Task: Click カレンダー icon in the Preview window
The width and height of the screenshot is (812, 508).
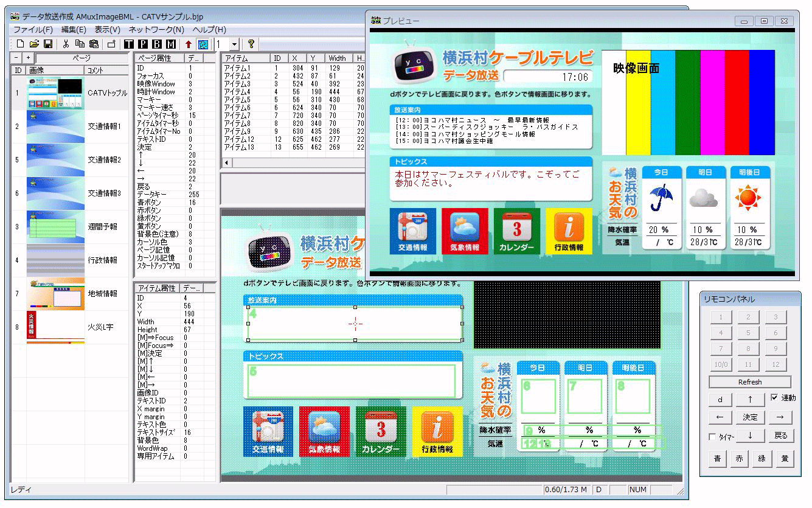Action: tap(517, 231)
